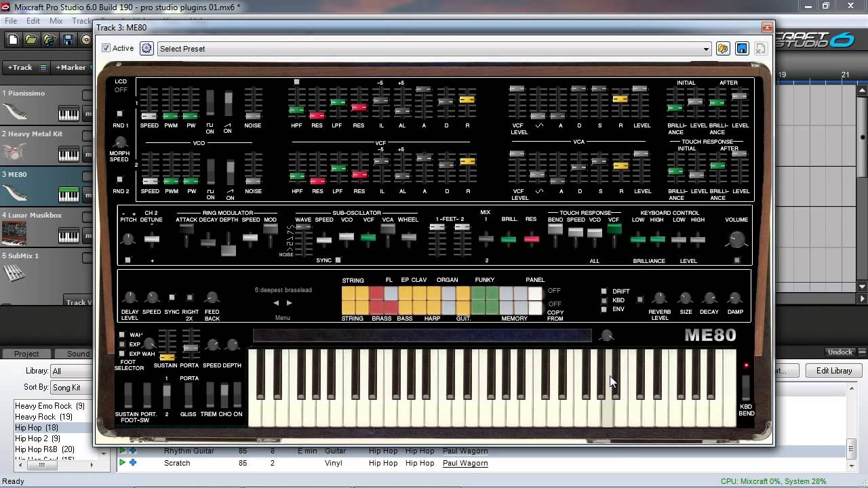Click the preset folder icon beside the dropdown
Image resolution: width=868 pixels, height=488 pixels.
(x=723, y=49)
